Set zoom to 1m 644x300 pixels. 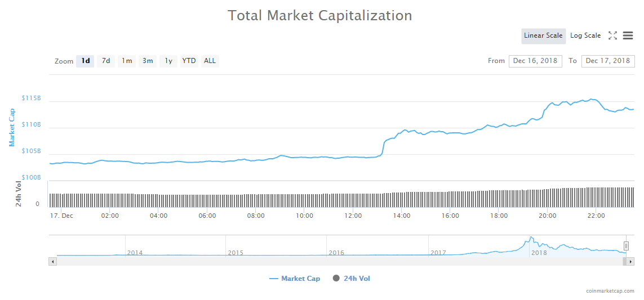127,61
